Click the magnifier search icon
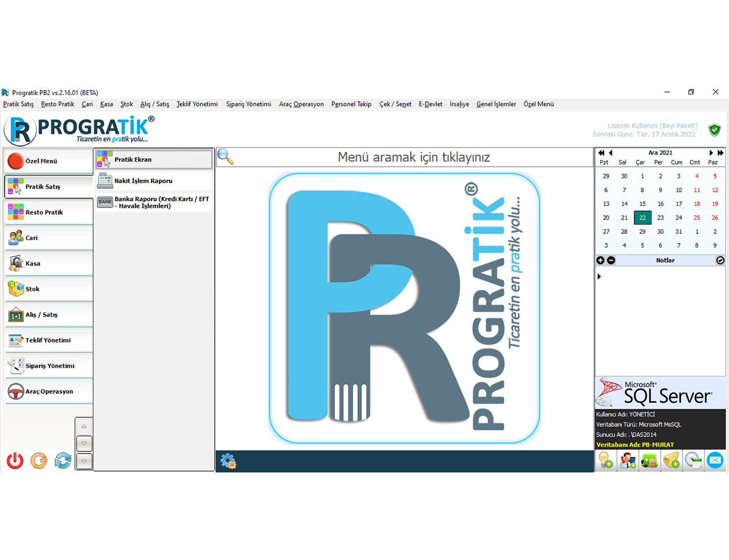The height and width of the screenshot is (560, 729). [226, 157]
